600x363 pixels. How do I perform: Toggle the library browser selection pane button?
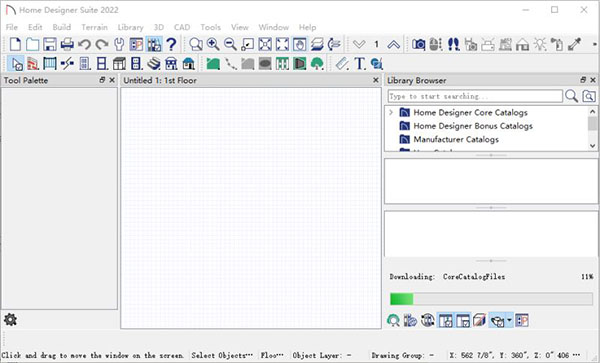pos(463,320)
